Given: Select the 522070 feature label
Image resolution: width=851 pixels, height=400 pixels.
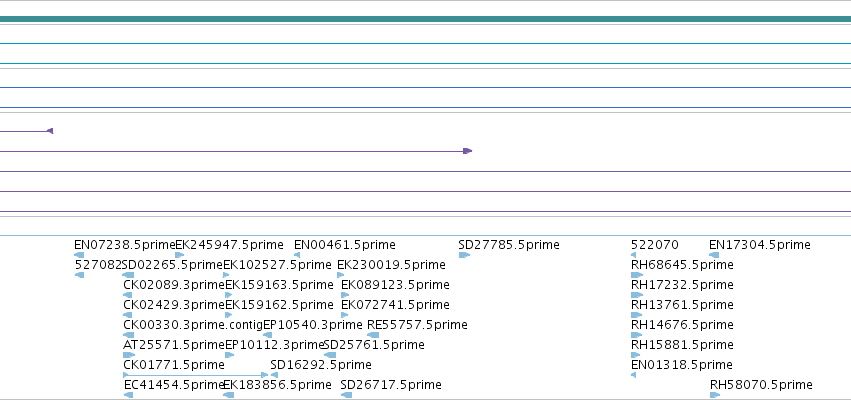Looking at the screenshot, I should [x=655, y=245].
